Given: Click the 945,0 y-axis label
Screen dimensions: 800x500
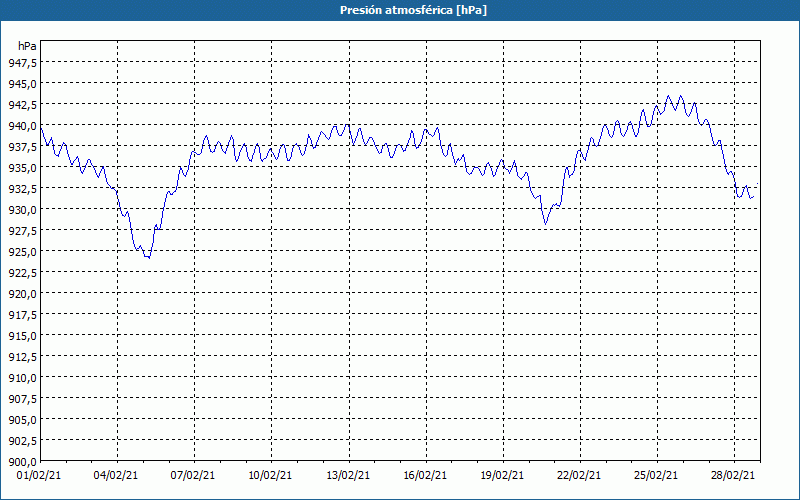Looking at the screenshot, I should pos(22,83).
